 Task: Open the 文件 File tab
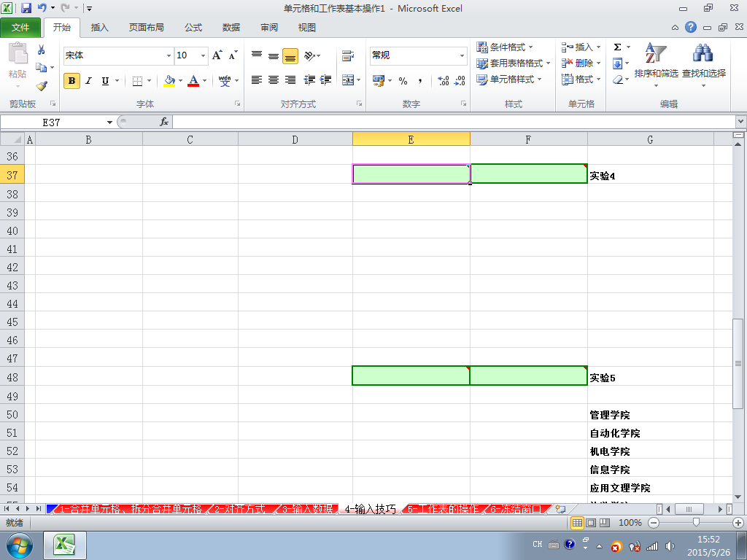pyautogui.click(x=20, y=27)
